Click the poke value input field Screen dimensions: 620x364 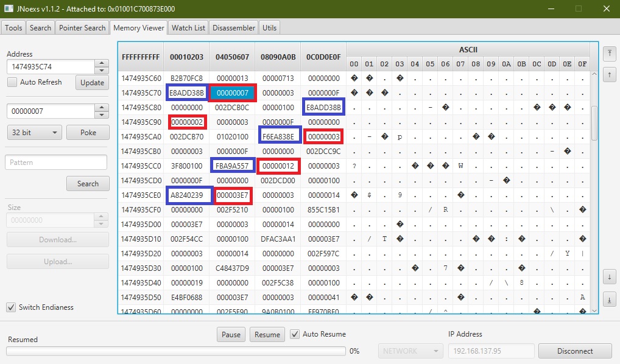coord(51,111)
